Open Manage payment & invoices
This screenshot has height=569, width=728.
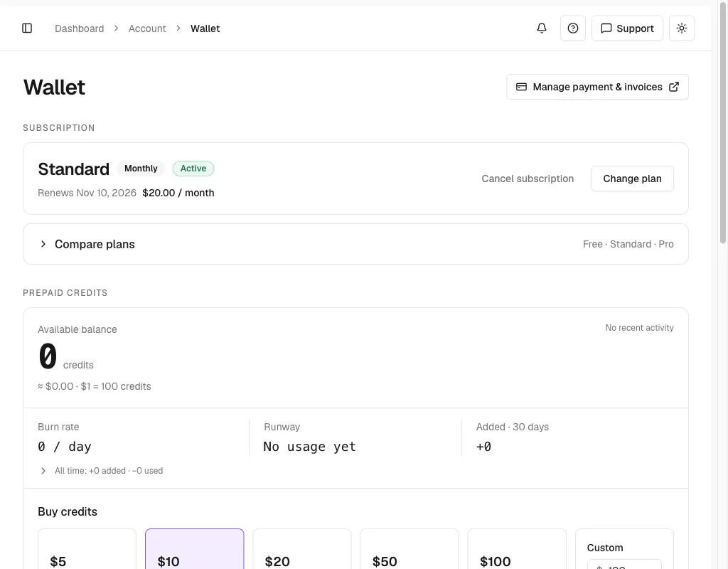[x=597, y=87]
